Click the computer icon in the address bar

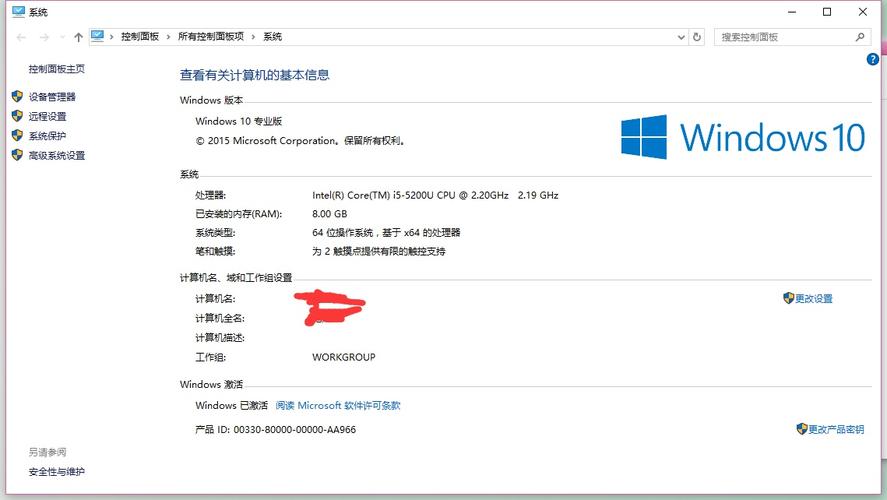click(x=97, y=36)
